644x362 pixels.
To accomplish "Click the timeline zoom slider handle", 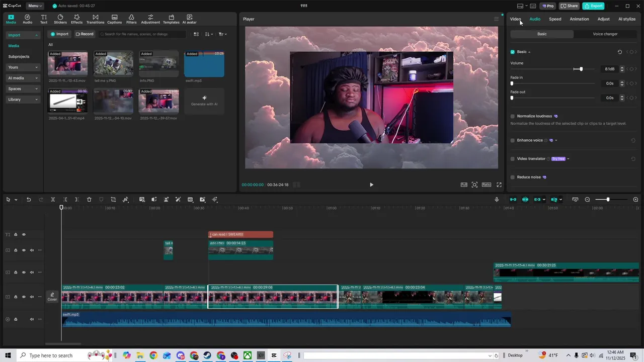I will tap(608, 200).
